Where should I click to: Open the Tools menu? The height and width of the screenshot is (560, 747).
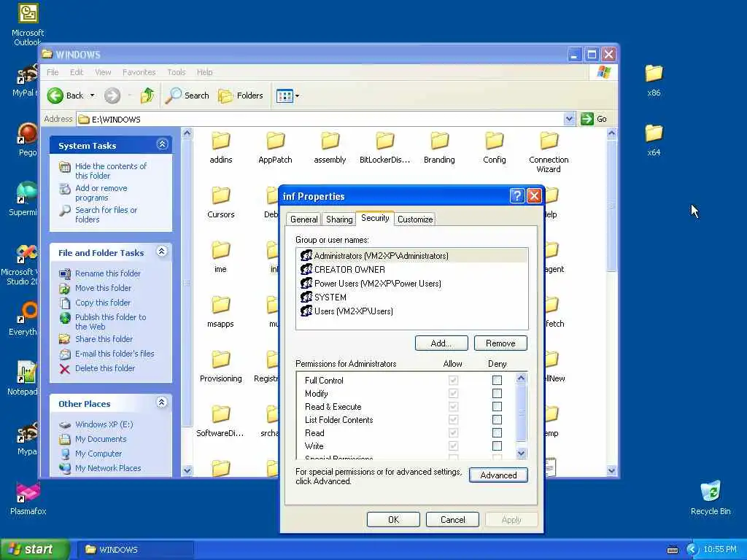[177, 72]
